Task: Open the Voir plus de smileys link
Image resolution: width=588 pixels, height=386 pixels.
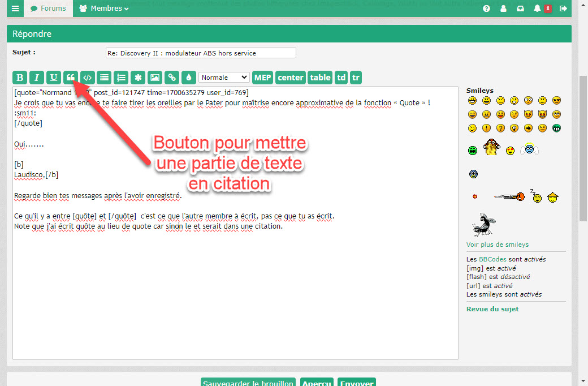Action: (498, 245)
